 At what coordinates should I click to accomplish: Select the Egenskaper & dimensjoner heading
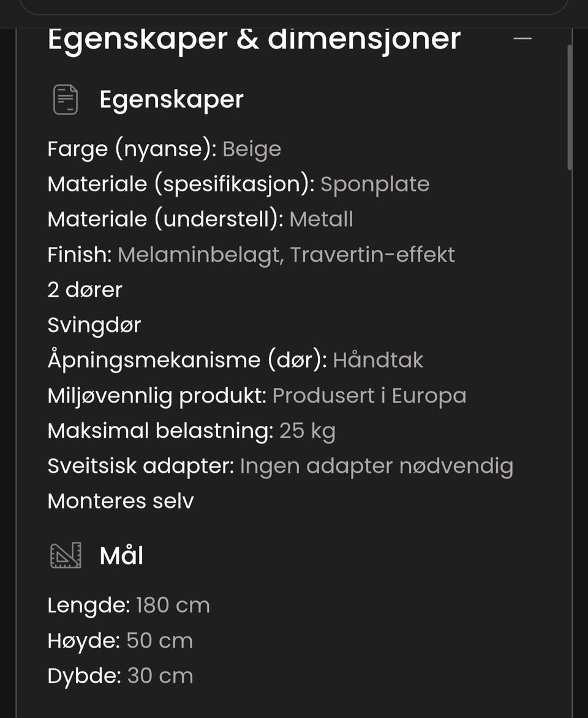[254, 39]
